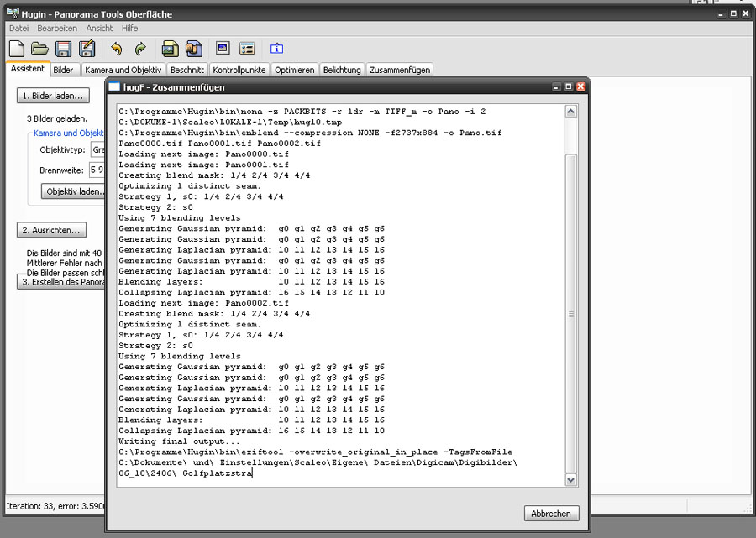This screenshot has height=538, width=756.
Task: Undo the last action via the toolbar arrow
Action: (x=116, y=49)
